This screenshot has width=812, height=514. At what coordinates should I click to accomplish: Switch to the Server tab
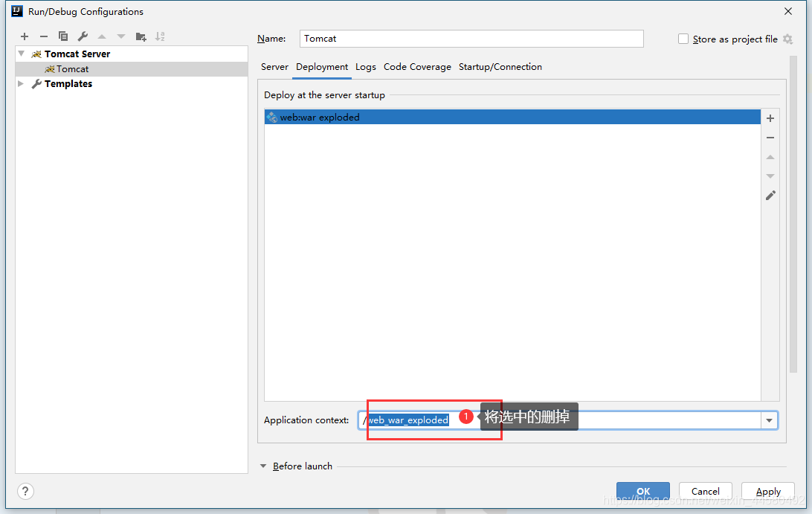274,67
